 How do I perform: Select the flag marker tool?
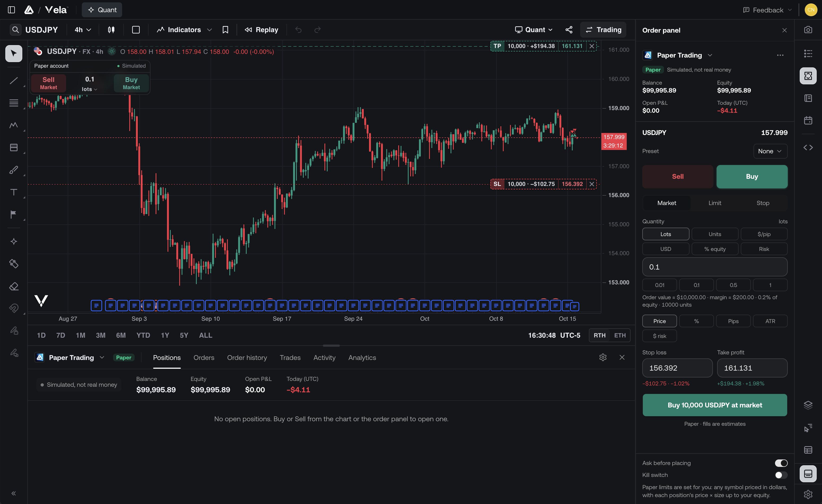[x=14, y=214]
